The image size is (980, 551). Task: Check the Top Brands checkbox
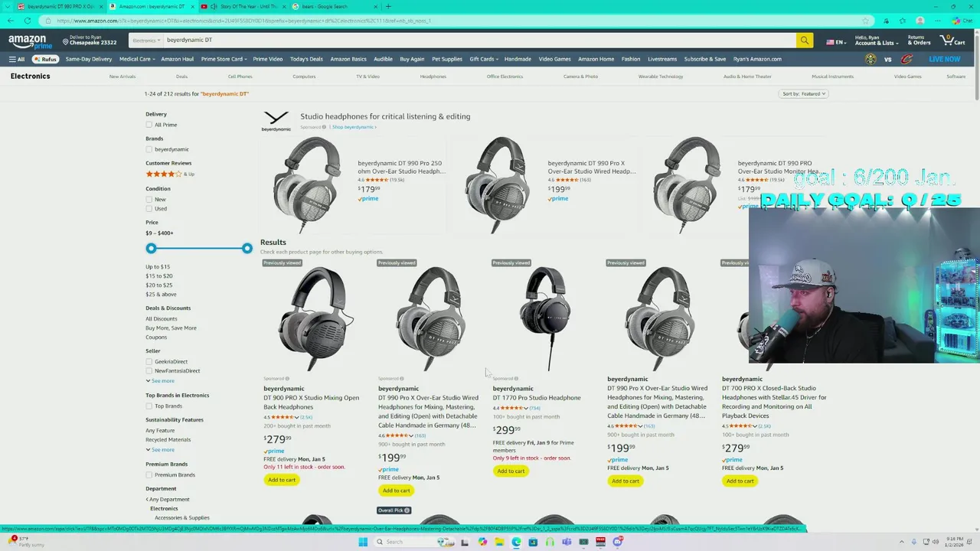pos(149,406)
